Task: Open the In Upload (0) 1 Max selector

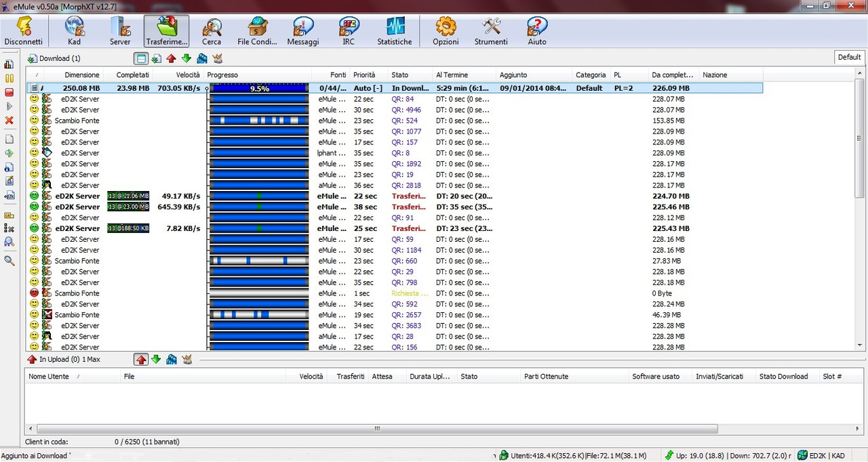Action: (63, 360)
